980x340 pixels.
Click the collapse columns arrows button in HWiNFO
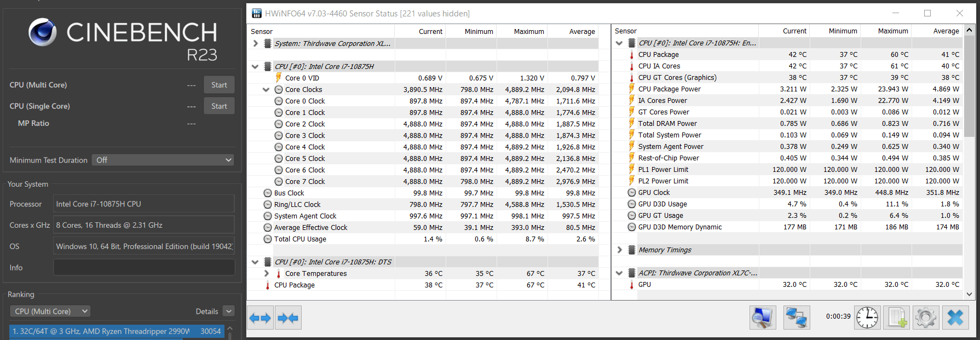click(x=288, y=318)
